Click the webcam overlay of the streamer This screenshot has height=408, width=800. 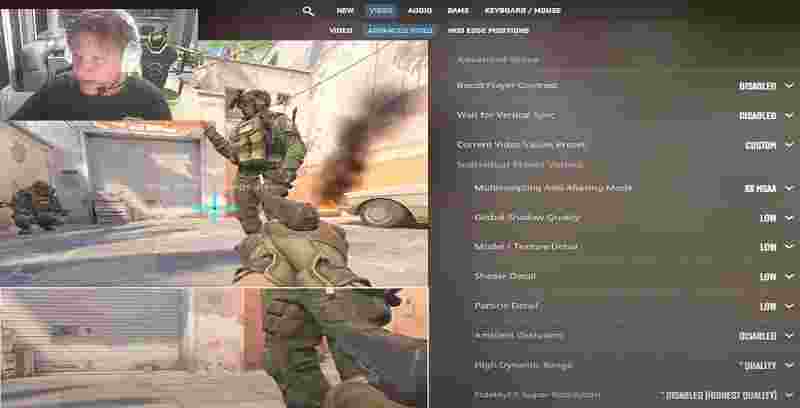[x=99, y=64]
